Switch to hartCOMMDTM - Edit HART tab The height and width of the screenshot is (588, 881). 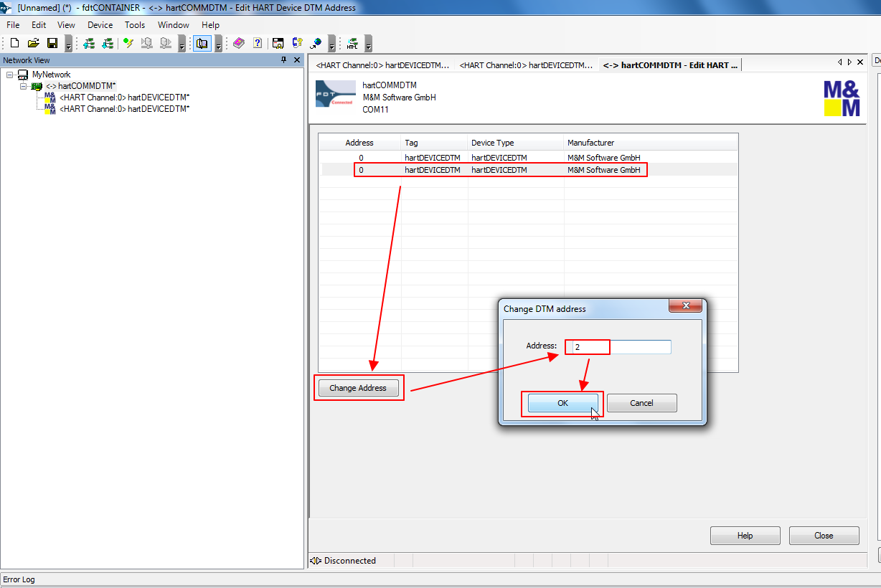670,65
